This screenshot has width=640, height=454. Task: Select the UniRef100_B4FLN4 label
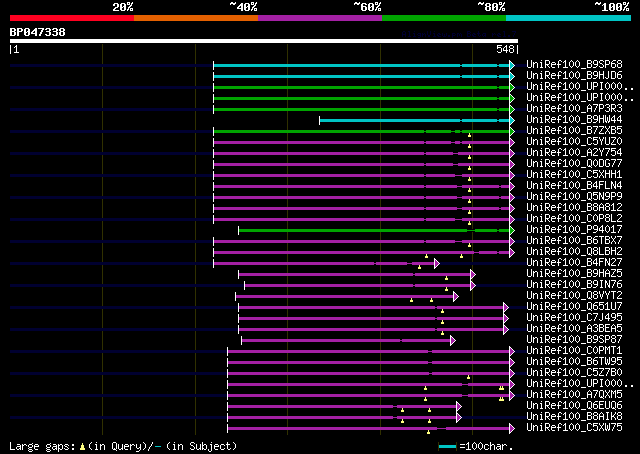tap(574, 186)
